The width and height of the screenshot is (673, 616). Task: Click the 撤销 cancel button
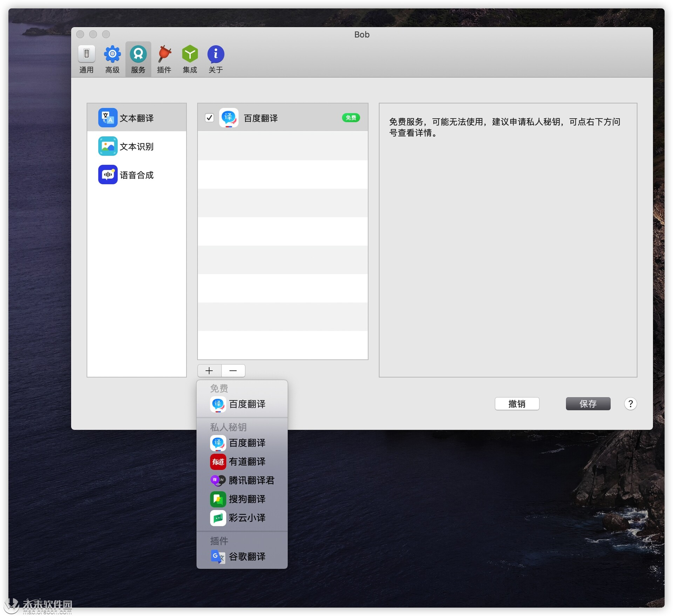click(x=517, y=404)
